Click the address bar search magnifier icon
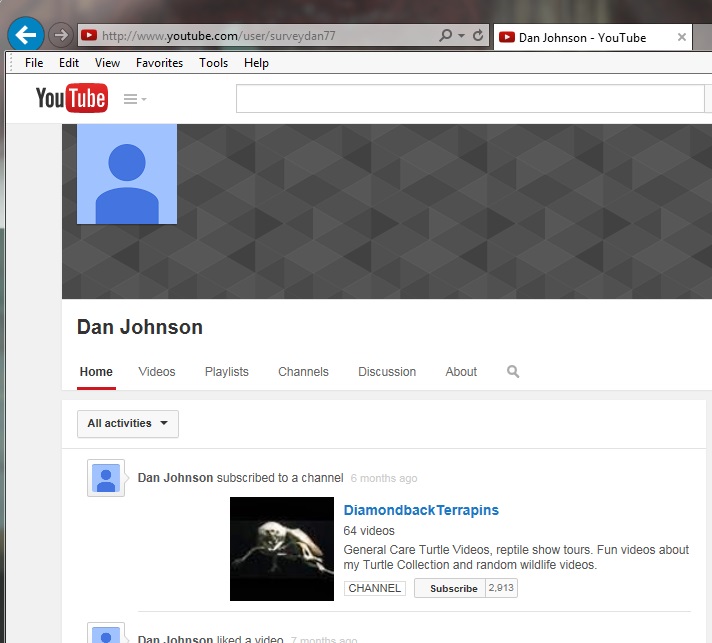Image resolution: width=712 pixels, height=643 pixels. (445, 35)
